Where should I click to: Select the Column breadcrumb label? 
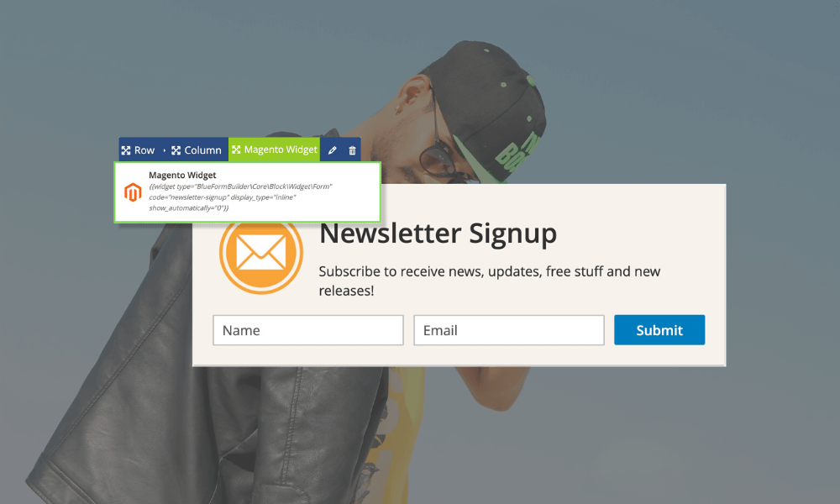[202, 150]
